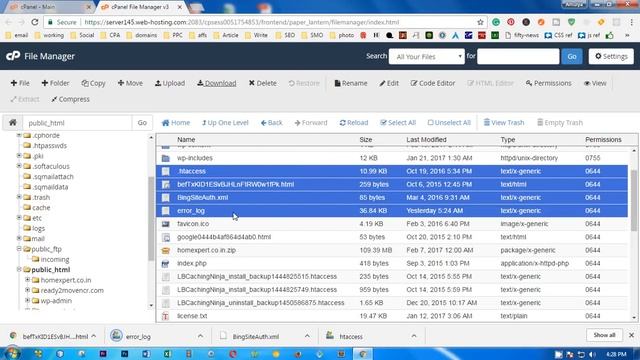This screenshot has height=360, width=640.
Task: Sort by Name column header
Action: (x=186, y=140)
